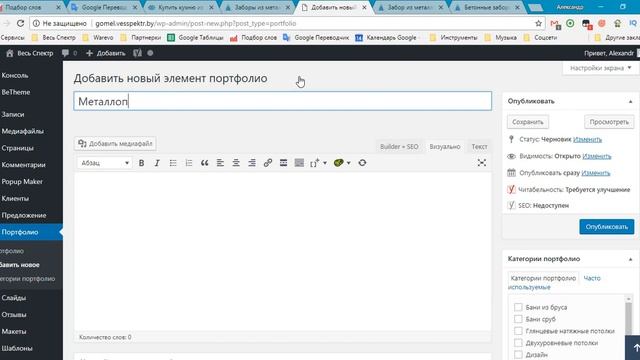The image size is (640, 360).
Task: Collapse the Опубликовать box
Action: tap(630, 101)
